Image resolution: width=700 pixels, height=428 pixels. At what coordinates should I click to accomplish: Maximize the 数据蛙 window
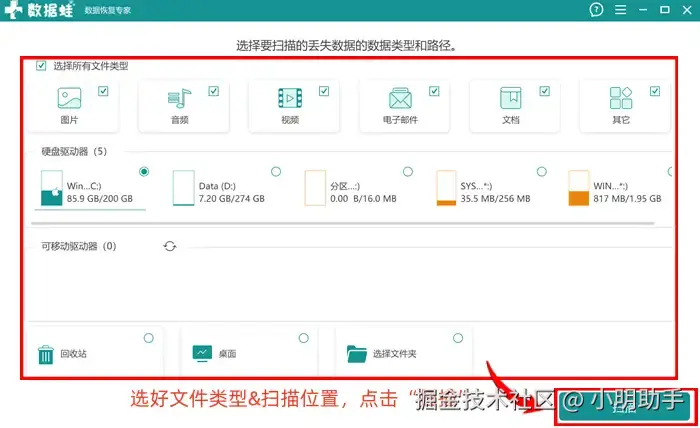(x=665, y=9)
